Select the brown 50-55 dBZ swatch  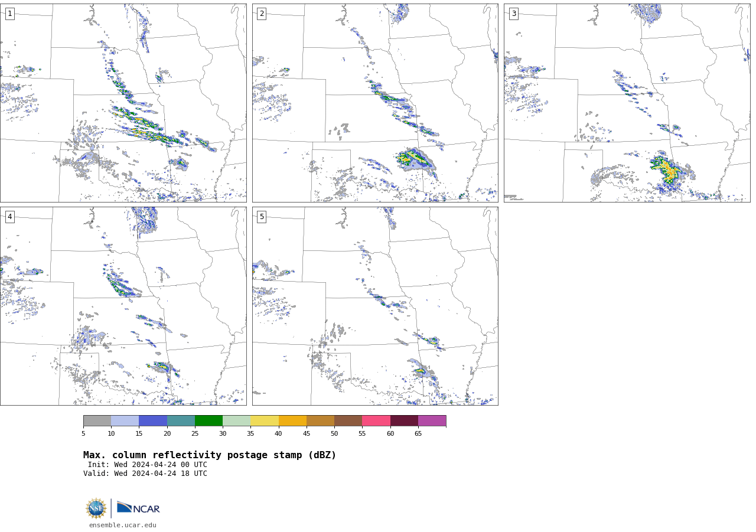348,420
